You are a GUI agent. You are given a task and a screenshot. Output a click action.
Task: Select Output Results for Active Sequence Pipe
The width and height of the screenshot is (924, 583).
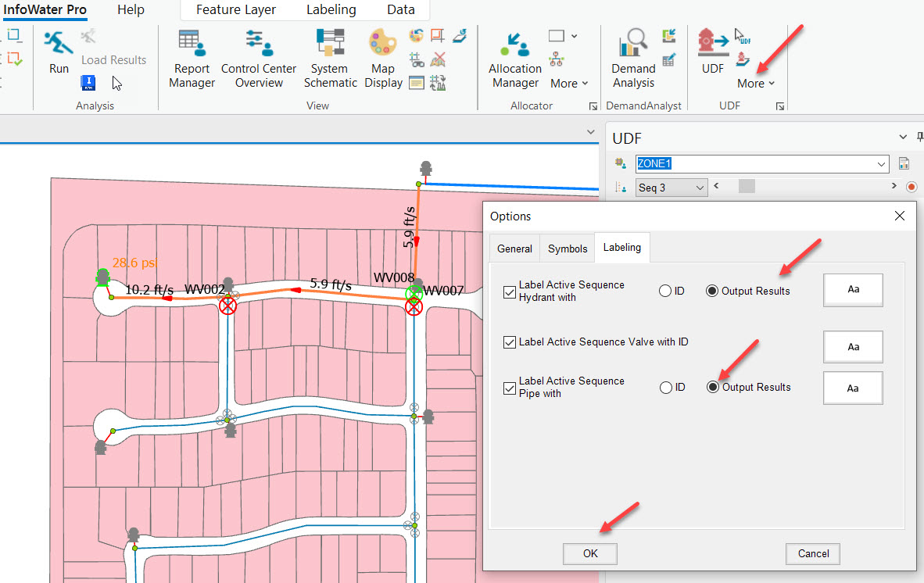point(711,387)
